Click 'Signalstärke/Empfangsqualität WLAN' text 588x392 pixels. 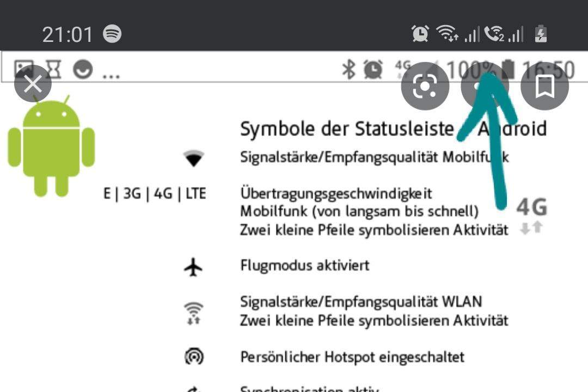click(x=361, y=302)
